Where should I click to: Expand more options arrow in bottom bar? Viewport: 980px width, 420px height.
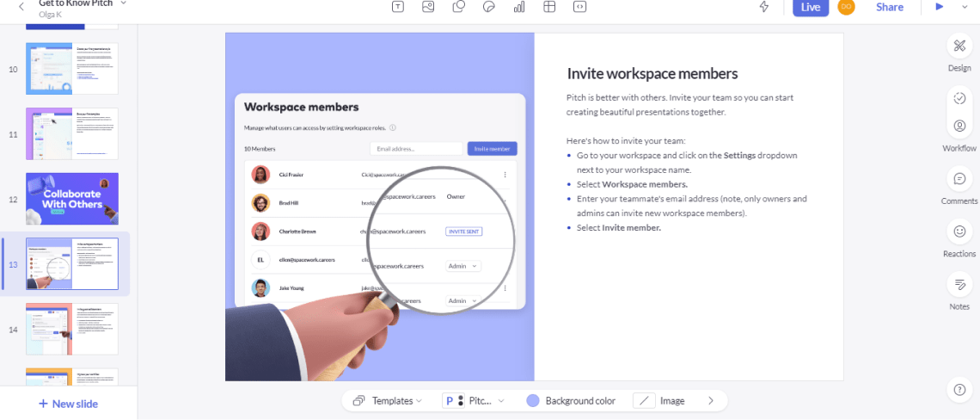pos(710,400)
